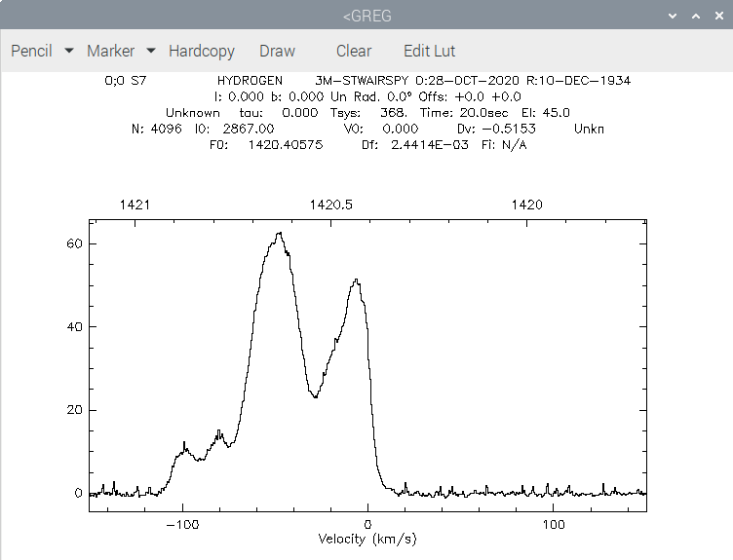
Task: Maximize the GREG window with up chevron
Action: pos(696,16)
